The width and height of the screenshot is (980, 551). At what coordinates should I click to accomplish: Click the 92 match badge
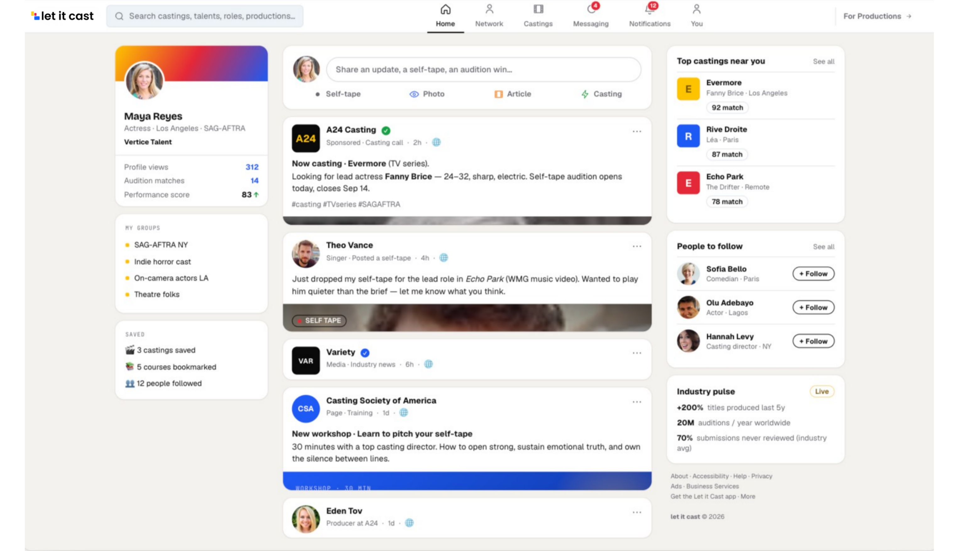coord(727,108)
